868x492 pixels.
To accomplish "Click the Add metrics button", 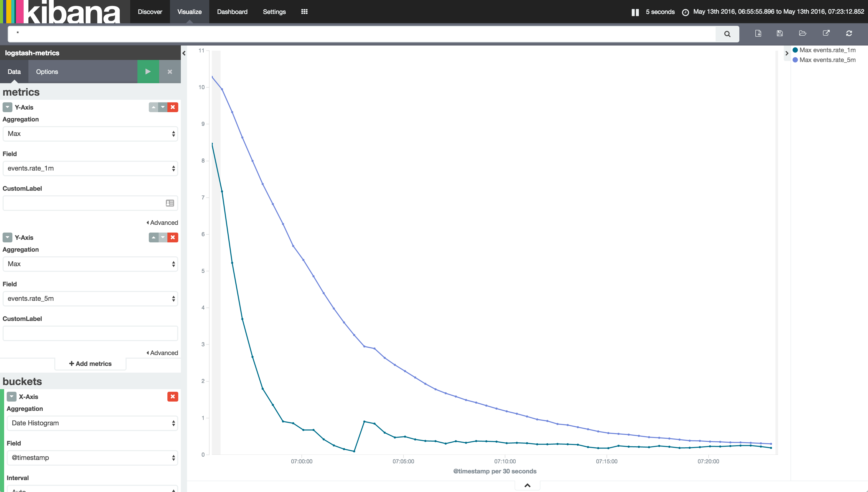I will [x=90, y=364].
